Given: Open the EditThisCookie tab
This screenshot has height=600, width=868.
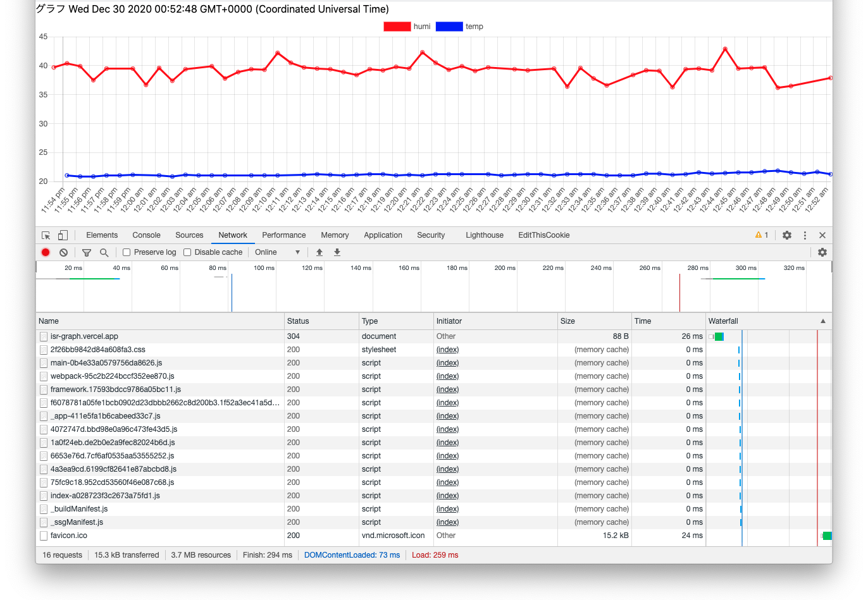Looking at the screenshot, I should 544,235.
